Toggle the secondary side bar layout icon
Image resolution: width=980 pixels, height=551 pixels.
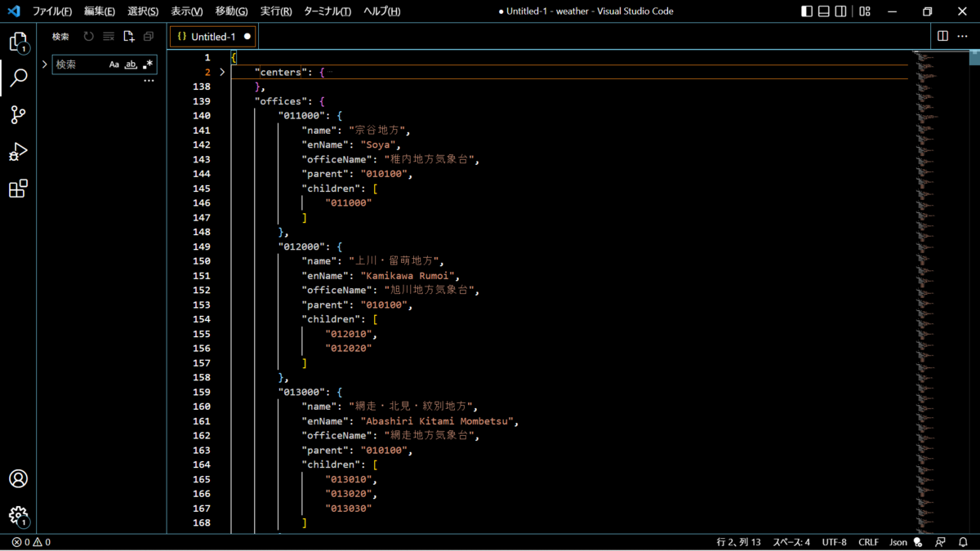coord(842,11)
